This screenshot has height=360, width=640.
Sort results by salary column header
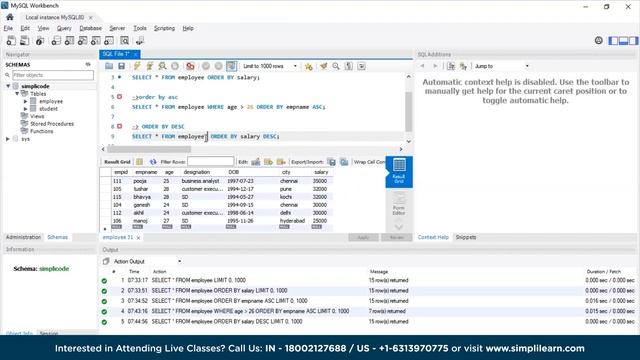(x=321, y=172)
